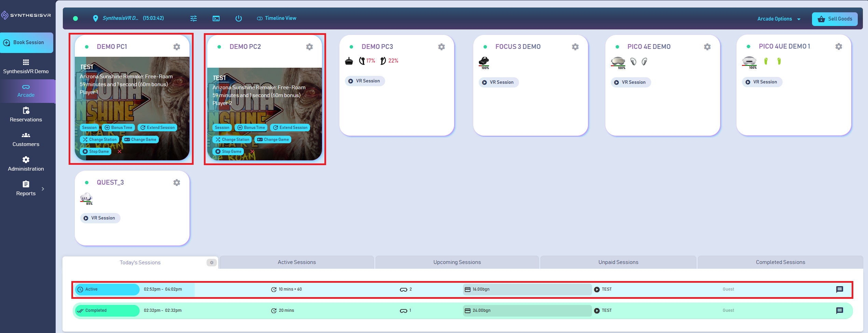
Task: Open the terminal console icon in top bar
Action: pyautogui.click(x=216, y=18)
